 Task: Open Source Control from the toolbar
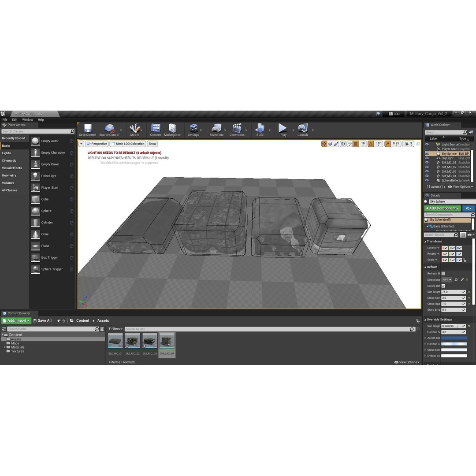click(x=109, y=130)
